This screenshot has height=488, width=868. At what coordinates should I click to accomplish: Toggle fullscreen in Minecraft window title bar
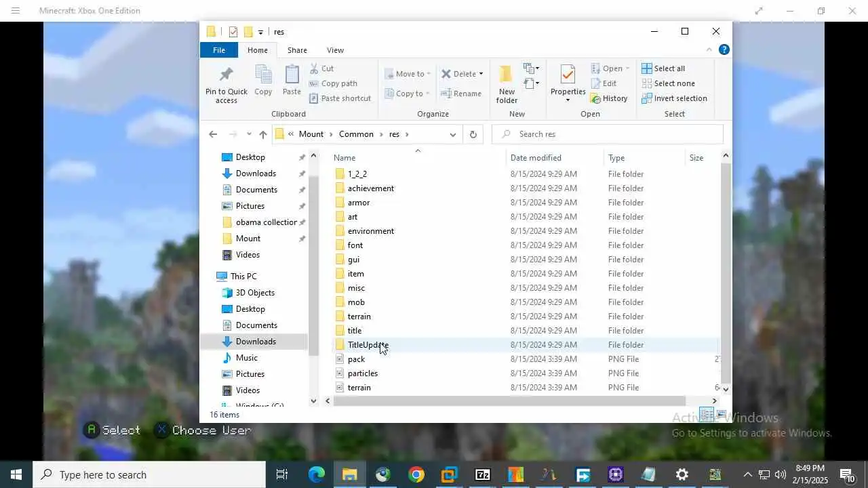coord(759,11)
